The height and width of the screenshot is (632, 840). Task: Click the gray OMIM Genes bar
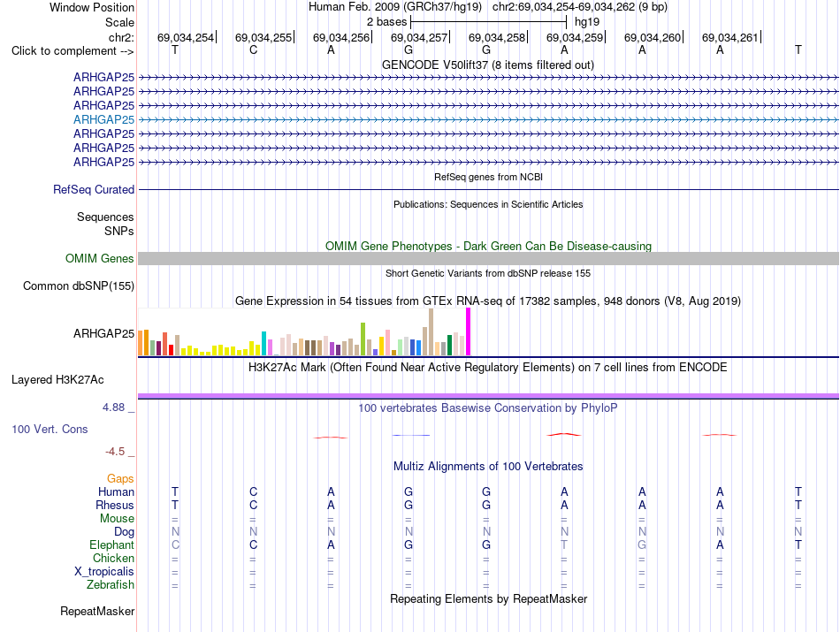(489, 259)
